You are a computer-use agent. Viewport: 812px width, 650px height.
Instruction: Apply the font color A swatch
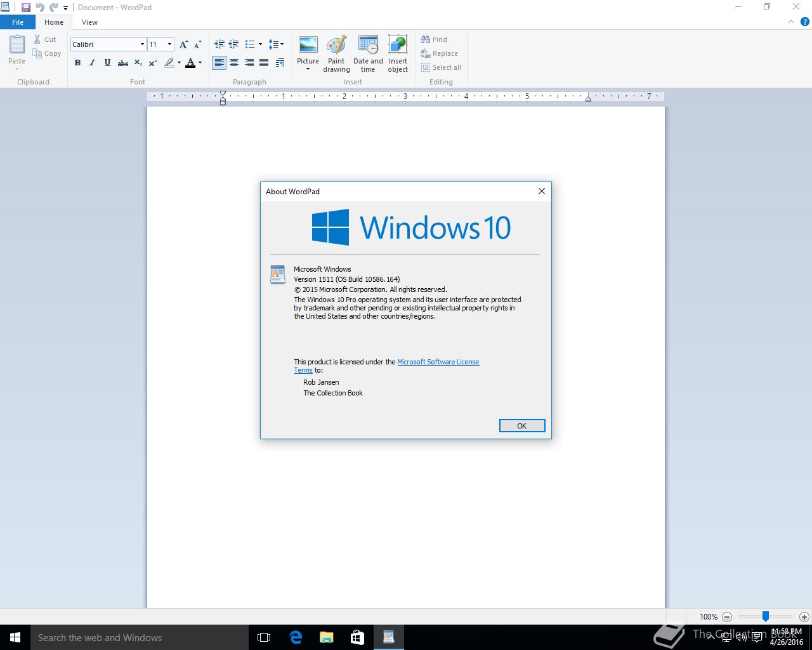coord(190,63)
